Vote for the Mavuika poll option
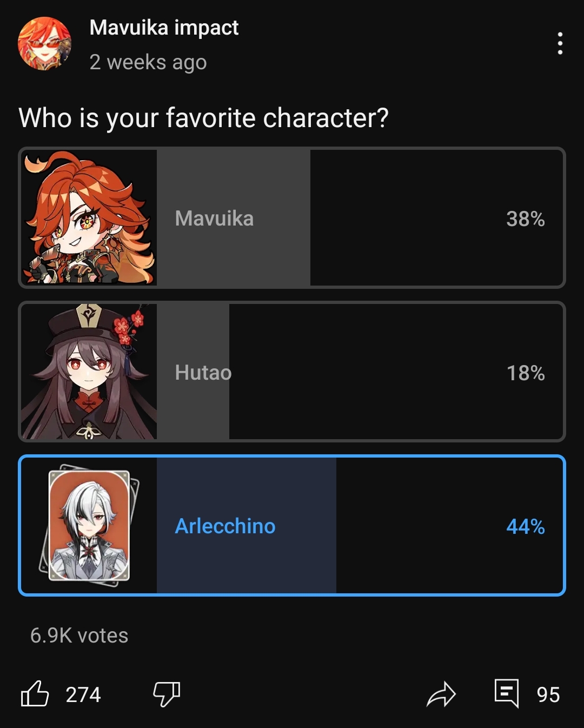Image resolution: width=584 pixels, height=728 pixels. (x=292, y=217)
